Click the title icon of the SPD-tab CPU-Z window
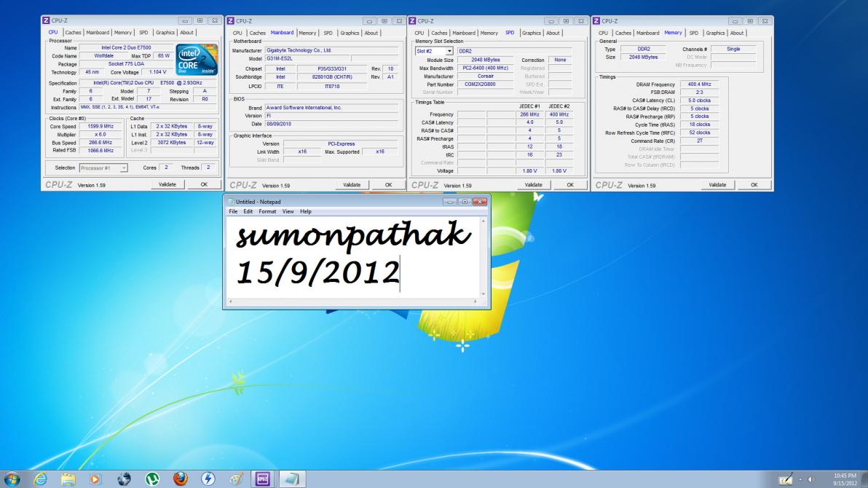The image size is (868, 488). coord(412,21)
